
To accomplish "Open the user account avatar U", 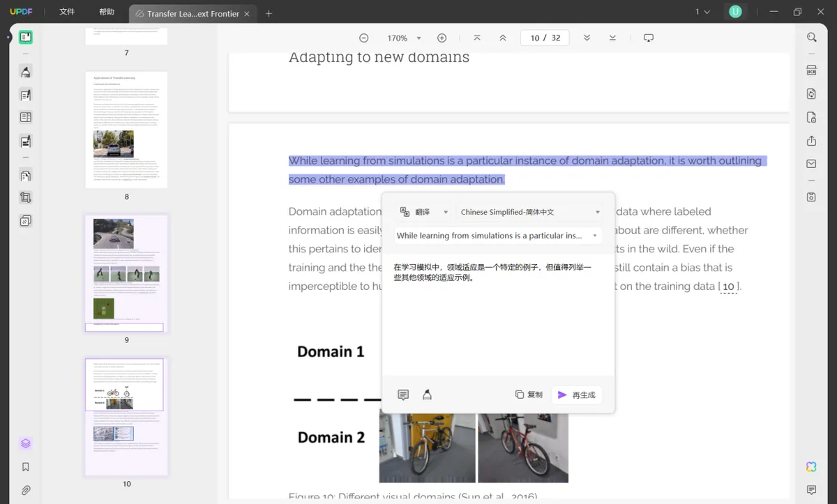I will point(734,12).
